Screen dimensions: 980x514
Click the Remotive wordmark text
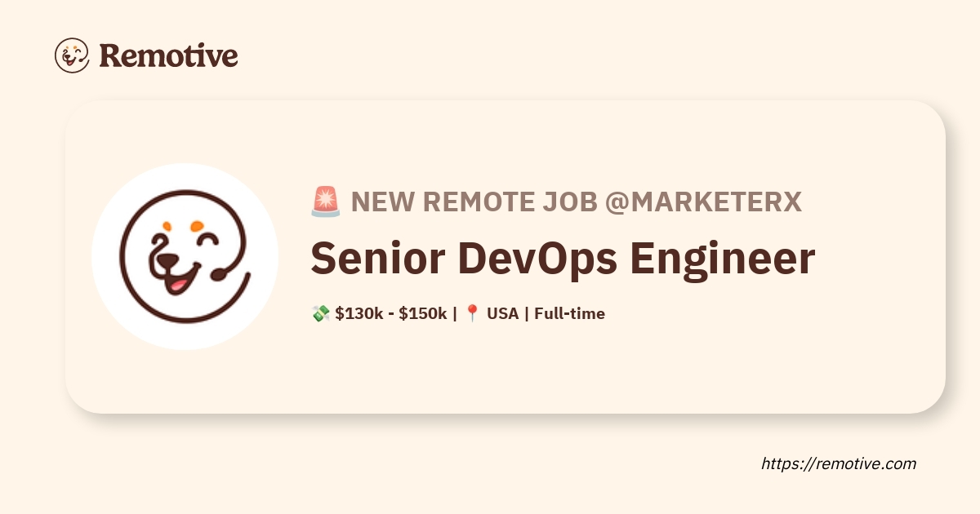tap(168, 55)
